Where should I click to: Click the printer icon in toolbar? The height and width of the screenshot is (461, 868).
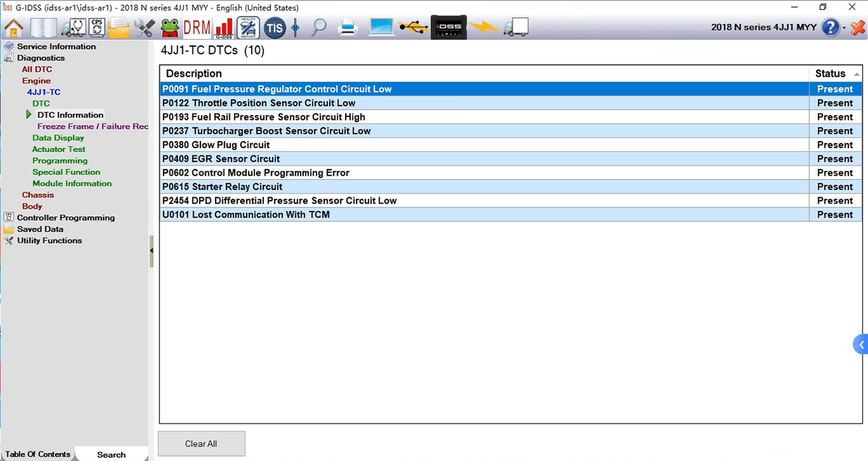tap(348, 28)
